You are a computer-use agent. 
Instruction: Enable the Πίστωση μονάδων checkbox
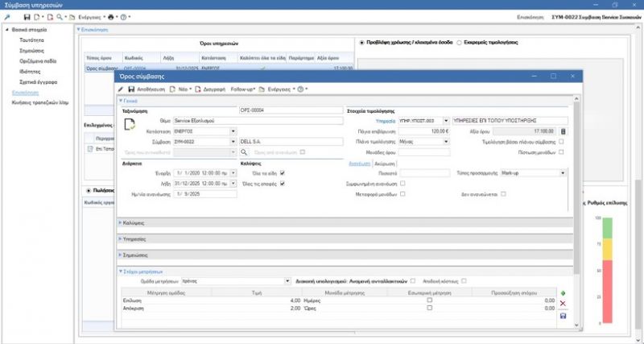561,152
